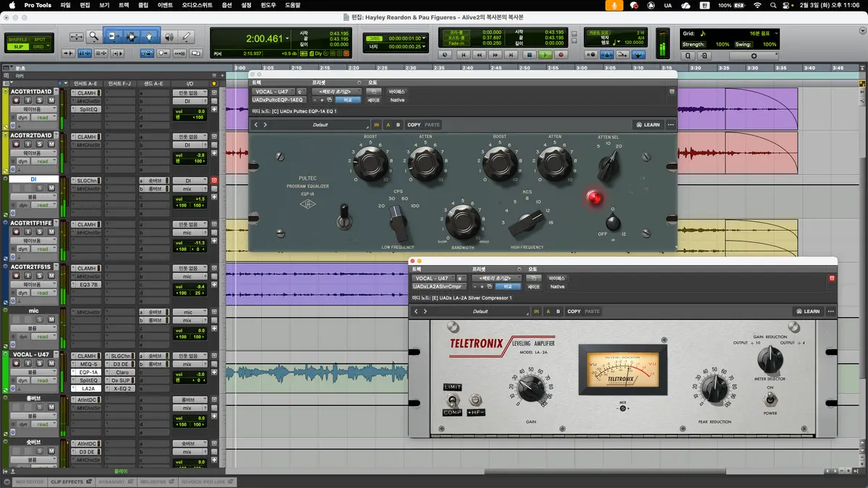
Task: Click LEARN button in LA-2A plugin
Action: tap(807, 312)
